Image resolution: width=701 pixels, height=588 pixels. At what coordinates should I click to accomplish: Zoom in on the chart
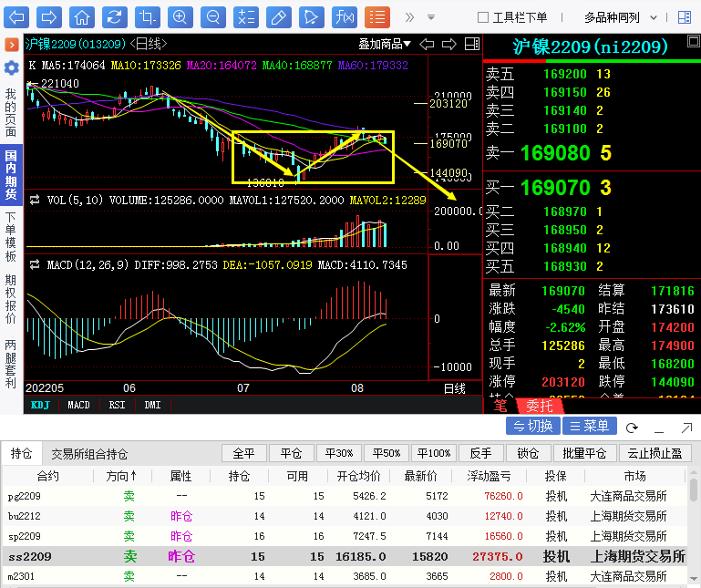[x=180, y=16]
